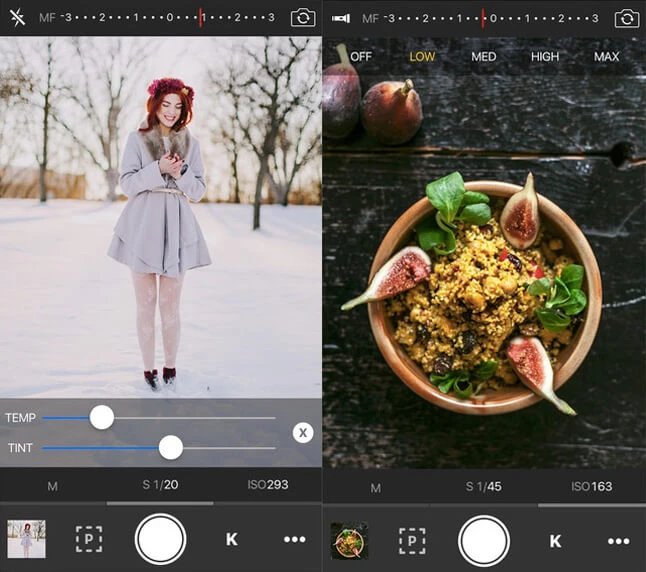This screenshot has height=572, width=646.
Task: Open the three-dots more menu on left screen
Action: point(294,539)
